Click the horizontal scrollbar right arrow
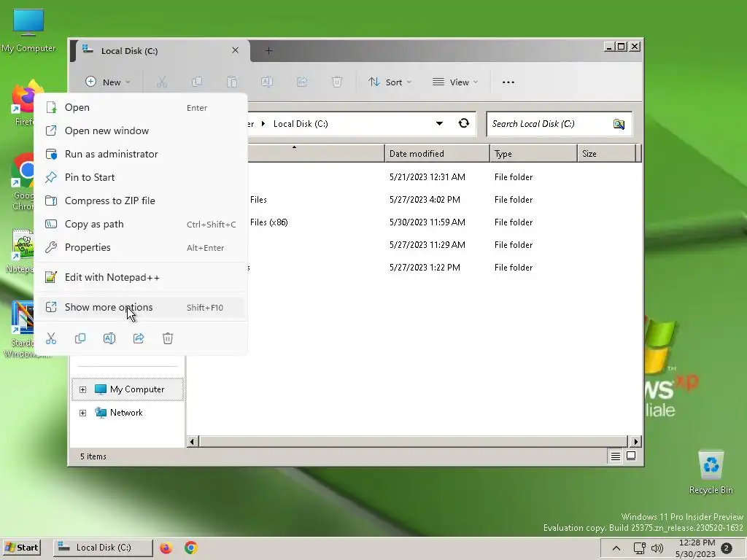The width and height of the screenshot is (747, 560). (x=635, y=441)
